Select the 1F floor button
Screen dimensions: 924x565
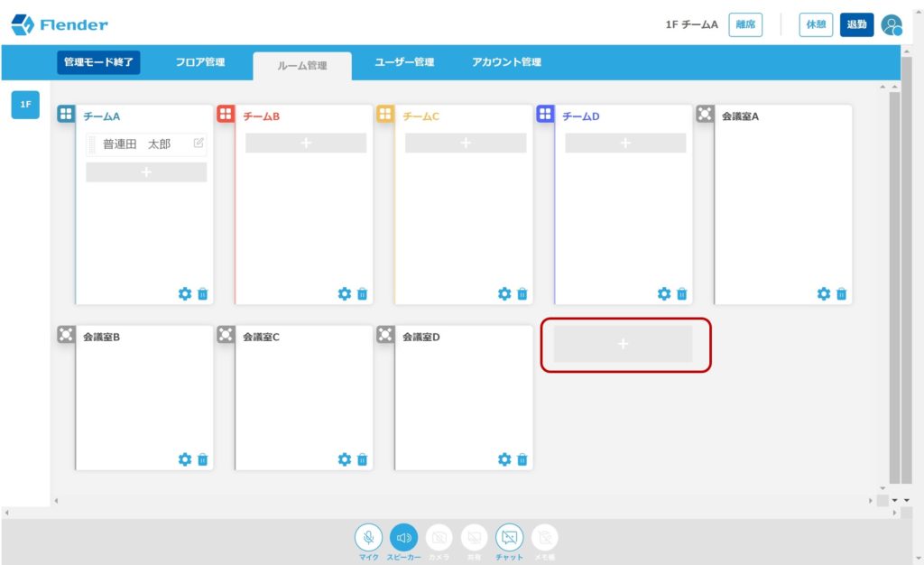[x=25, y=105]
